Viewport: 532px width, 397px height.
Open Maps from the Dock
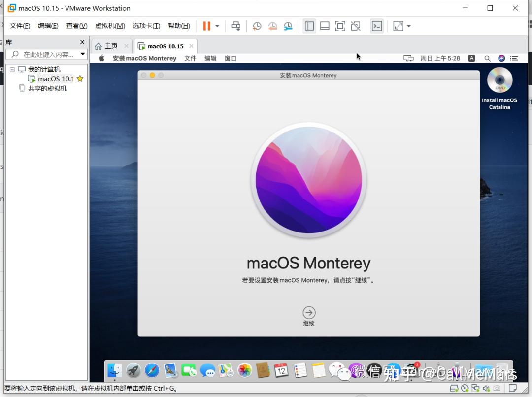pos(226,370)
